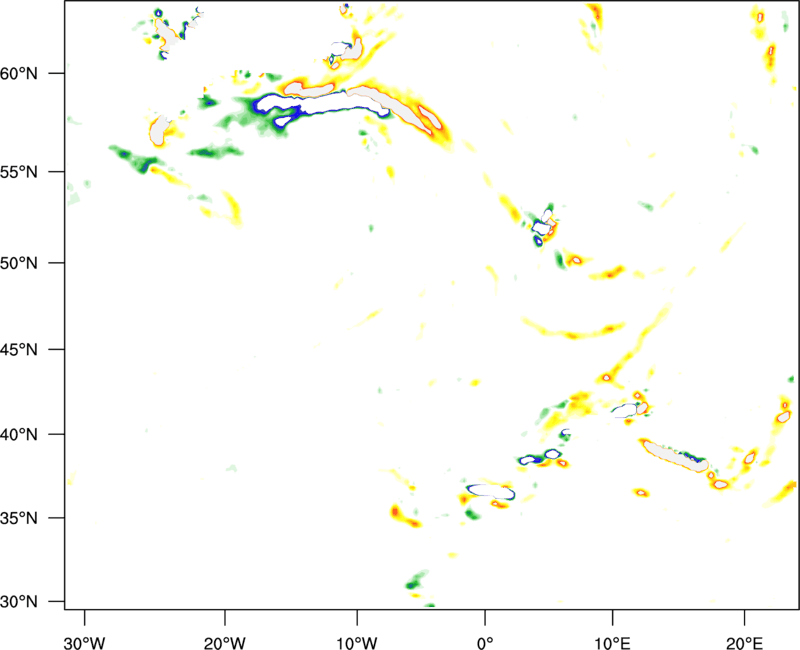The image size is (800, 650).
Task: Click the 45°N latitude label
Action: [x=19, y=349]
